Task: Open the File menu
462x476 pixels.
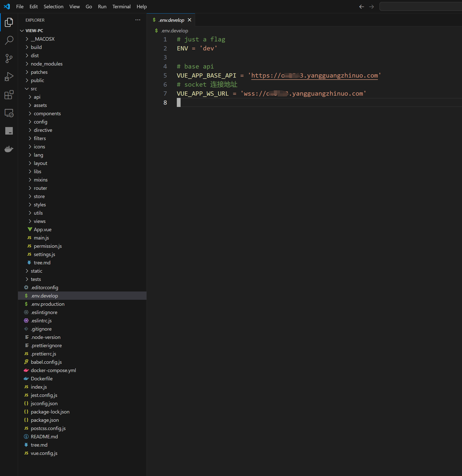Action: tap(20, 7)
